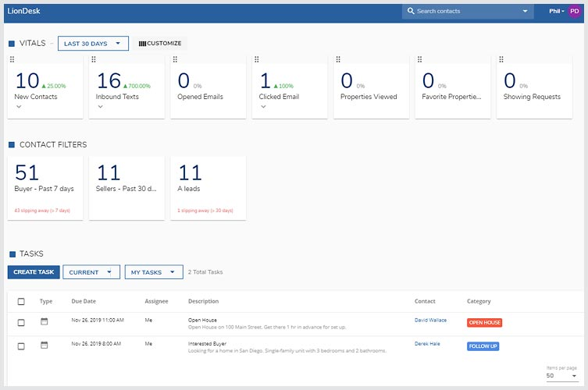The height and width of the screenshot is (390, 588).
Task: Expand the New Contacts card chevron
Action: (19, 108)
